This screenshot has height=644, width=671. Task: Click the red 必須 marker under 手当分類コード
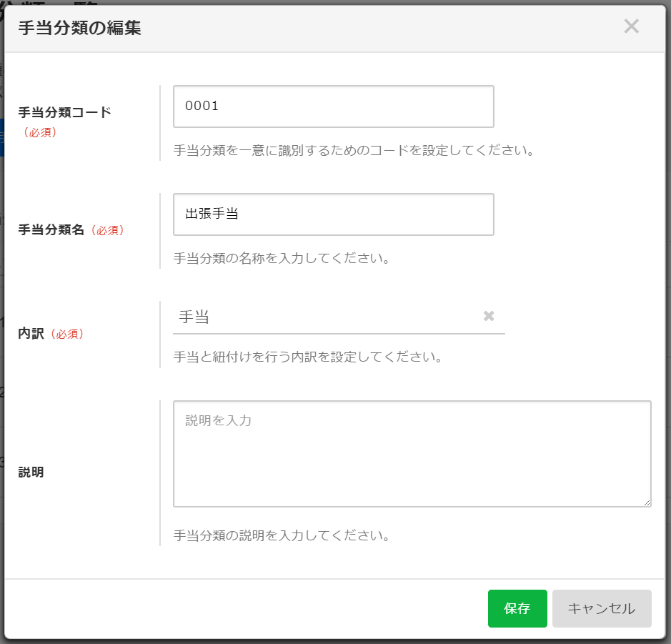coord(40,132)
